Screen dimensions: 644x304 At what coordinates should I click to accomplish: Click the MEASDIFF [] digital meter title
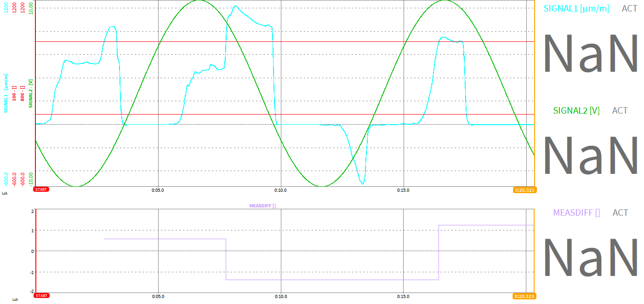(576, 212)
